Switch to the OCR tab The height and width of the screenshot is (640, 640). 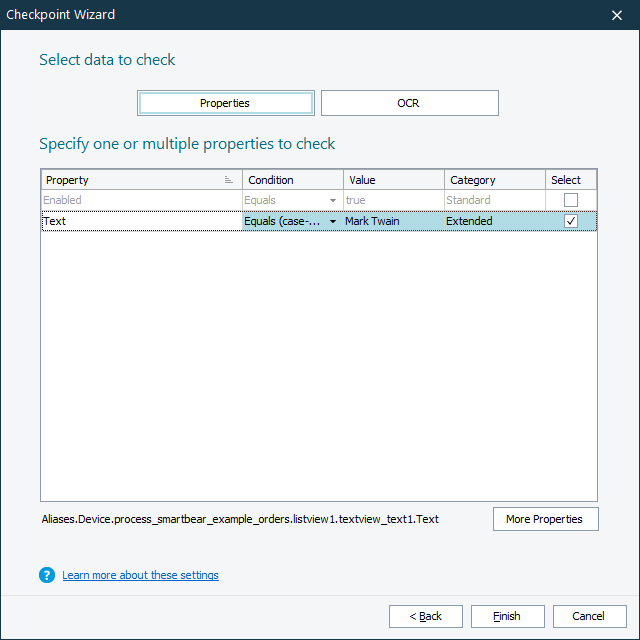tap(409, 103)
